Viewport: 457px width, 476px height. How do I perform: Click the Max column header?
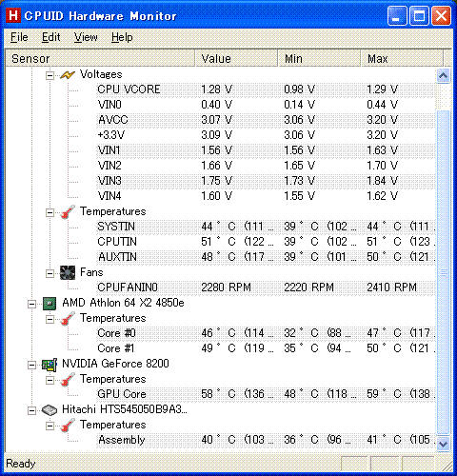tap(402, 58)
